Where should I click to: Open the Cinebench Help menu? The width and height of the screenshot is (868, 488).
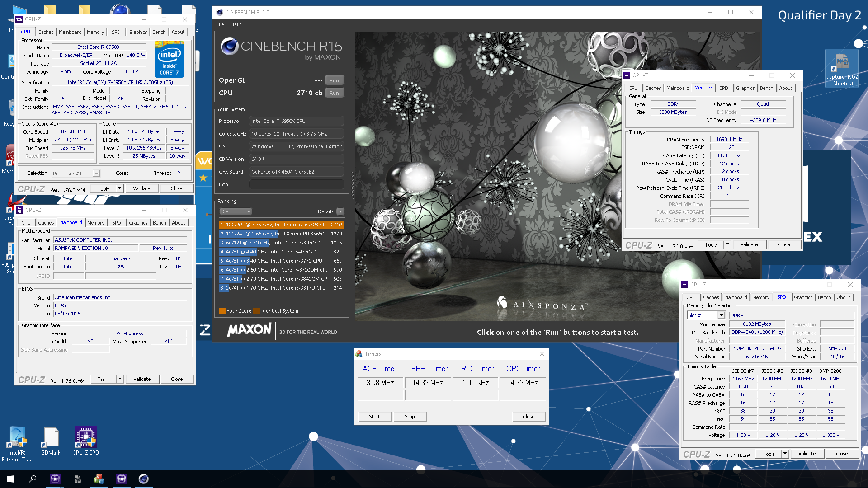tap(236, 24)
